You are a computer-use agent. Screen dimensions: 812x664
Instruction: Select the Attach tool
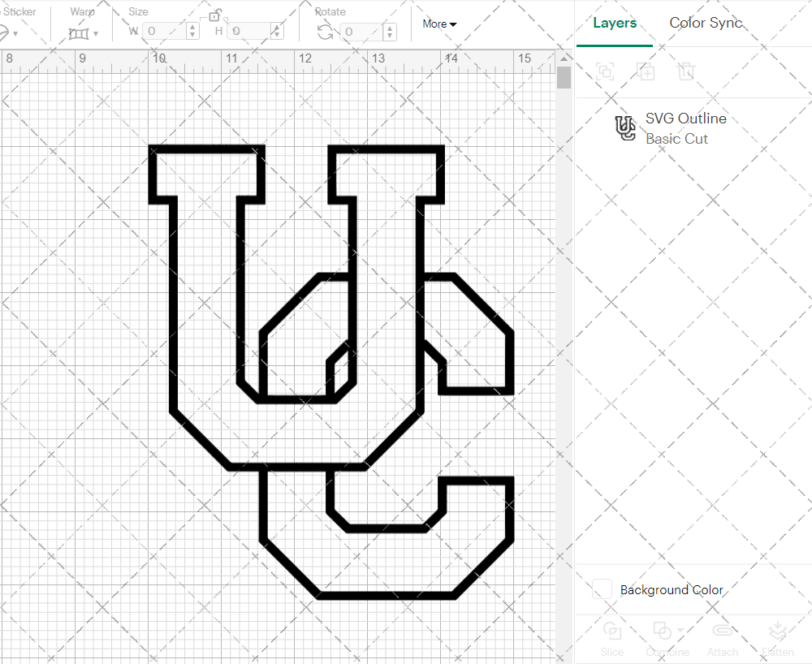point(723,639)
